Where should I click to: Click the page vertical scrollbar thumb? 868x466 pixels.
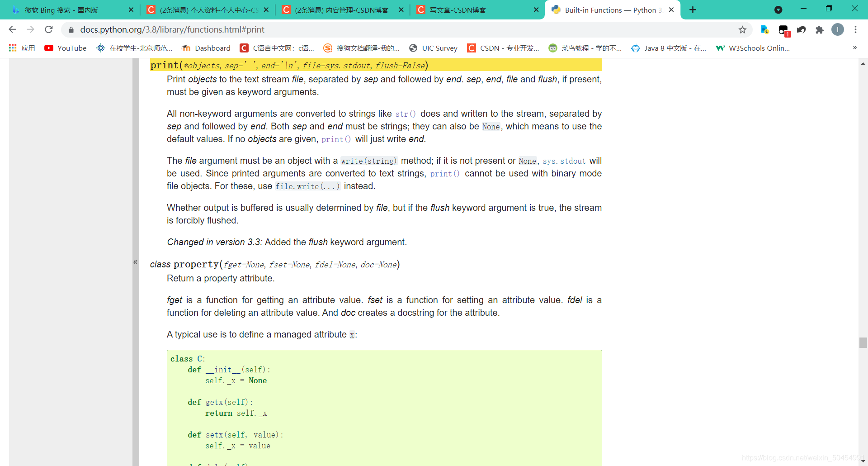tap(863, 342)
